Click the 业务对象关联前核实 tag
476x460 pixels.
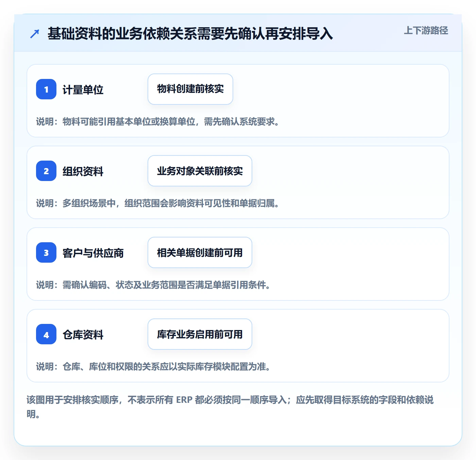(200, 171)
